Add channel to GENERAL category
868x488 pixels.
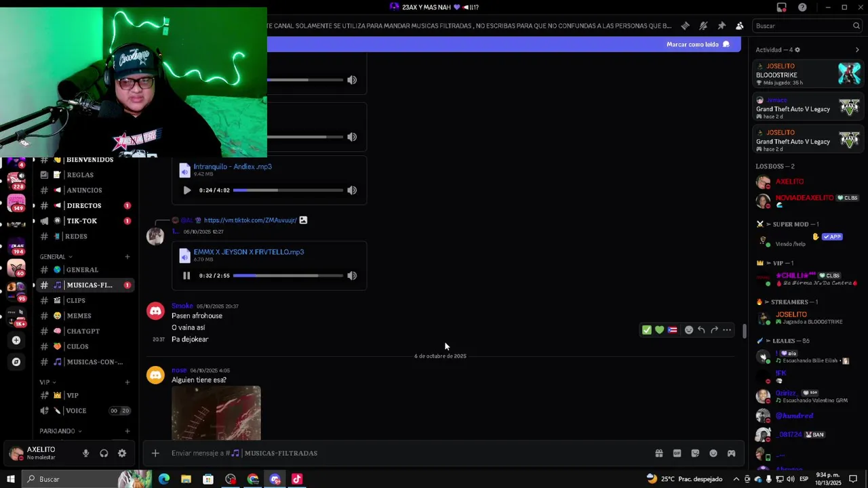[127, 257]
